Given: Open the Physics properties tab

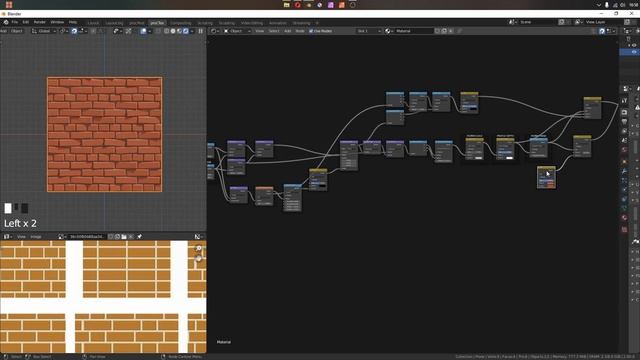Looking at the screenshot, I should [624, 189].
